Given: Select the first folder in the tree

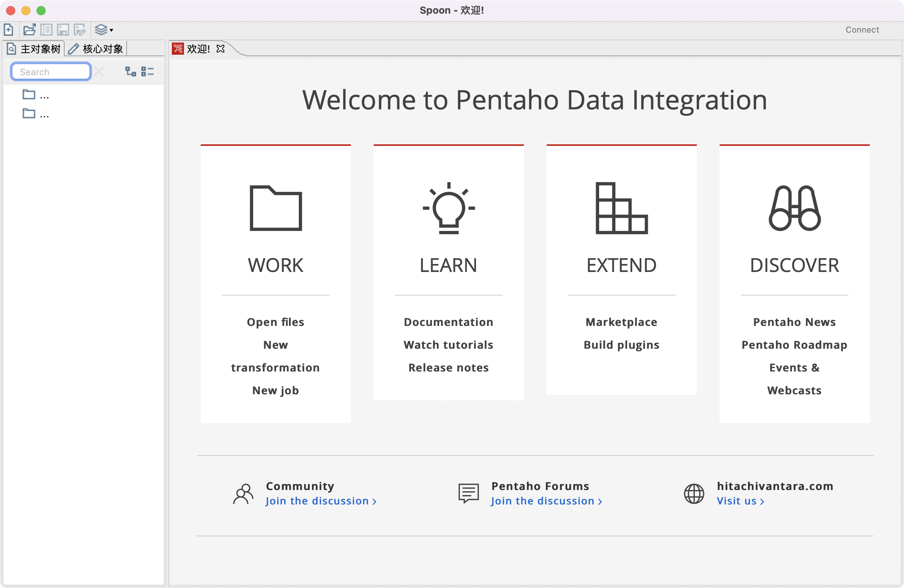Looking at the screenshot, I should coord(36,95).
